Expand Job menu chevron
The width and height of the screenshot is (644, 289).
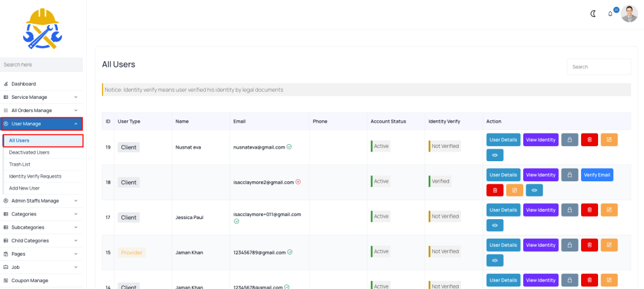click(x=76, y=267)
